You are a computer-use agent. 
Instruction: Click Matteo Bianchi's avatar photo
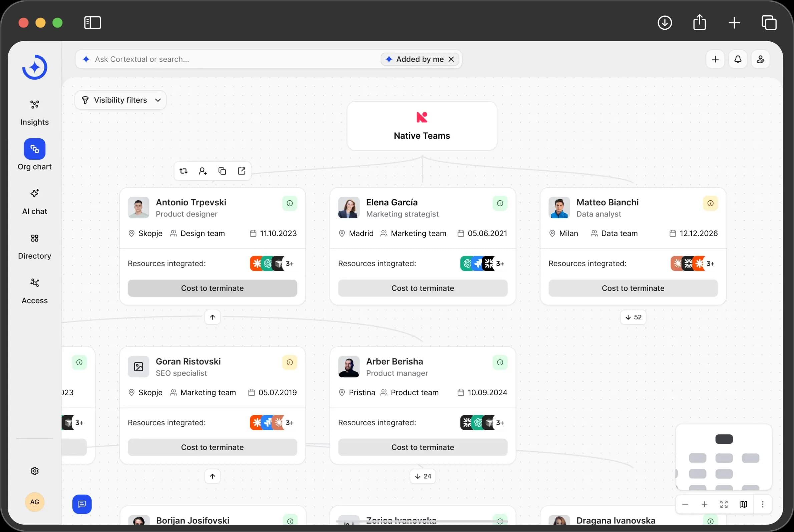559,208
